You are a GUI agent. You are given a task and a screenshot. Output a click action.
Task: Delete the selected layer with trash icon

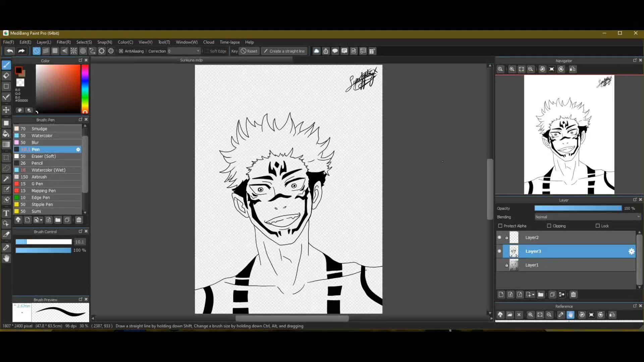573,295
